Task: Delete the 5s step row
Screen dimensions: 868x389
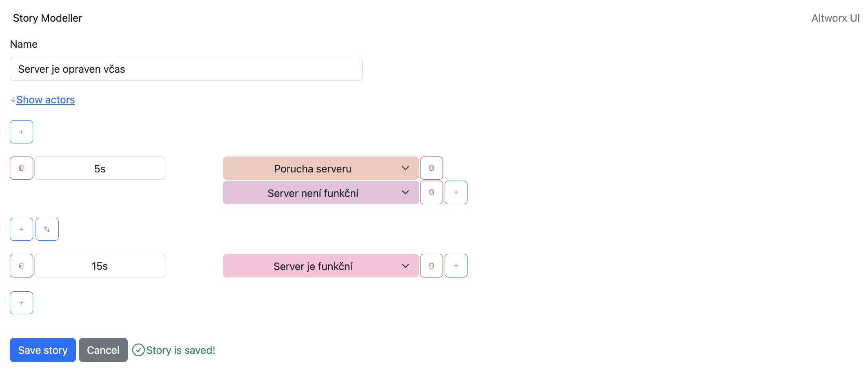Action: tap(21, 168)
